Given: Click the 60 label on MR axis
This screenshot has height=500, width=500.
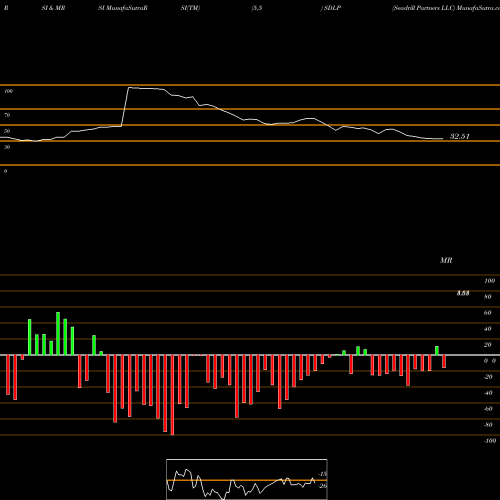Looking at the screenshot, I should tap(488, 313).
